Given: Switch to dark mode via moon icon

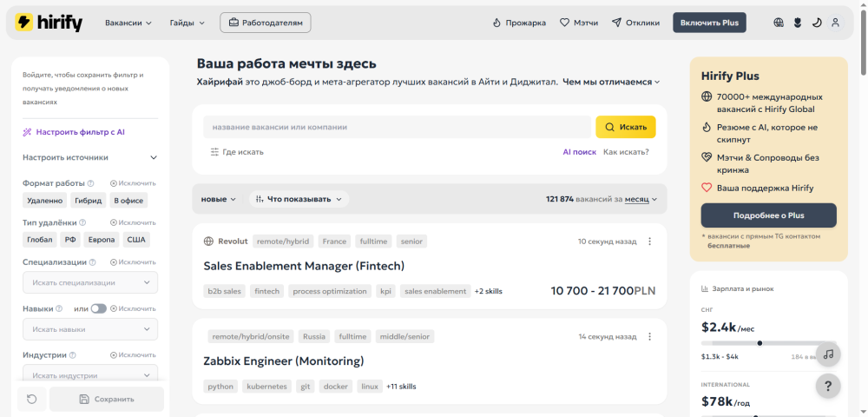Looking at the screenshot, I should pos(817,23).
